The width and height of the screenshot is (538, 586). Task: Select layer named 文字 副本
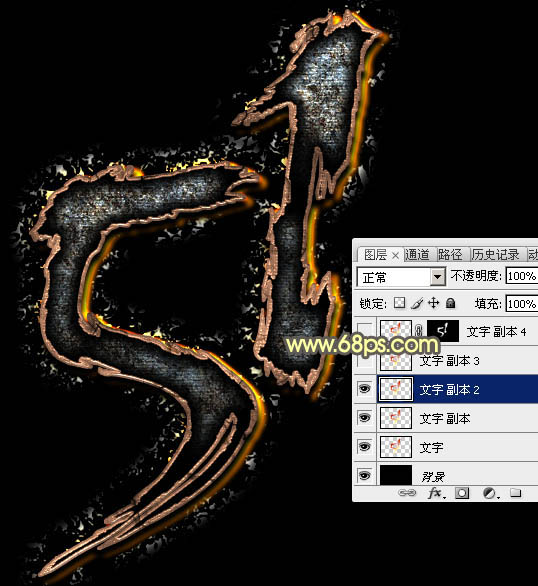[x=445, y=419]
